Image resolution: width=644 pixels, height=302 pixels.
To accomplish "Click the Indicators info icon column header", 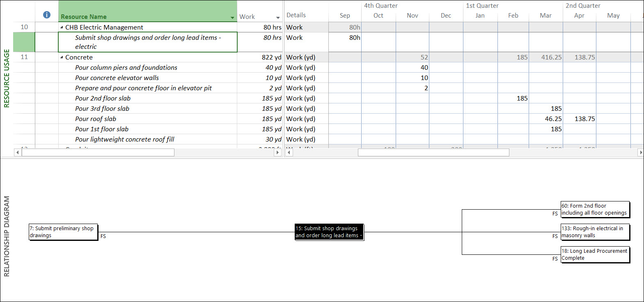I will tap(47, 15).
